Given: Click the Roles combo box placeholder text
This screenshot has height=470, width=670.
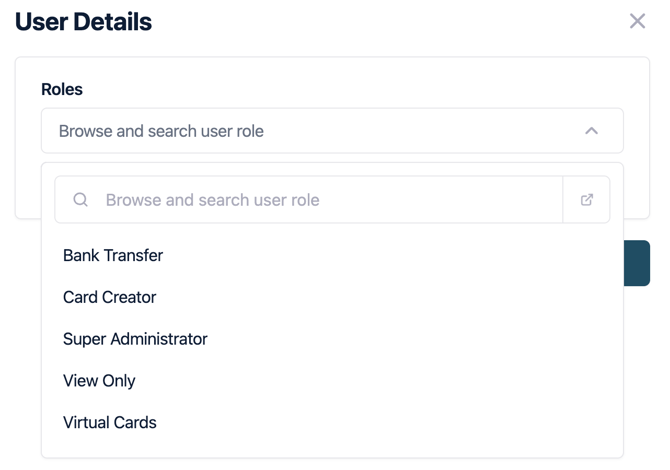Looking at the screenshot, I should (x=161, y=131).
